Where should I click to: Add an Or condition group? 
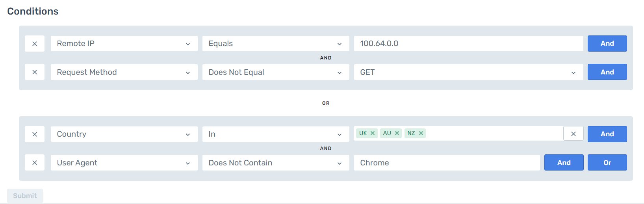(607, 163)
